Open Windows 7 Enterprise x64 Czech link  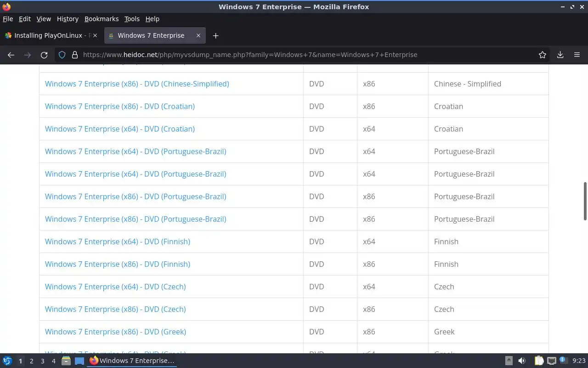tap(115, 287)
